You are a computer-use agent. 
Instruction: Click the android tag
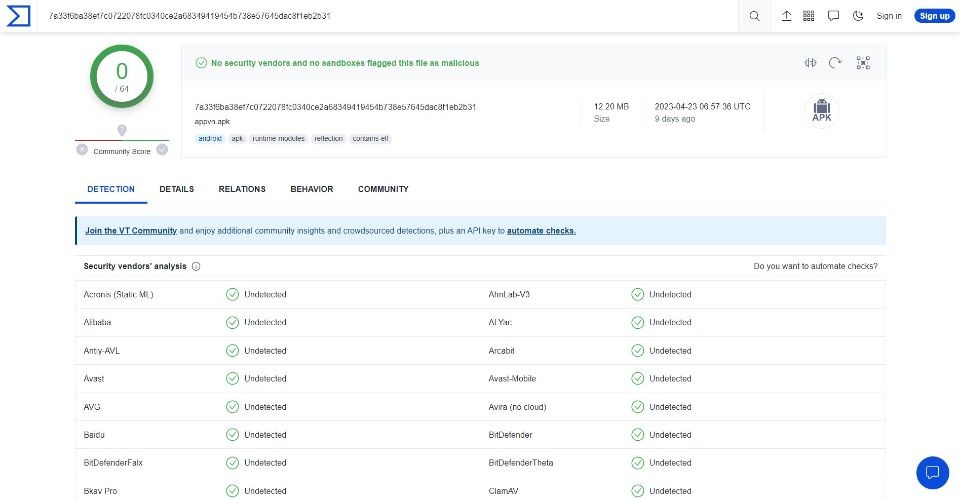point(210,138)
